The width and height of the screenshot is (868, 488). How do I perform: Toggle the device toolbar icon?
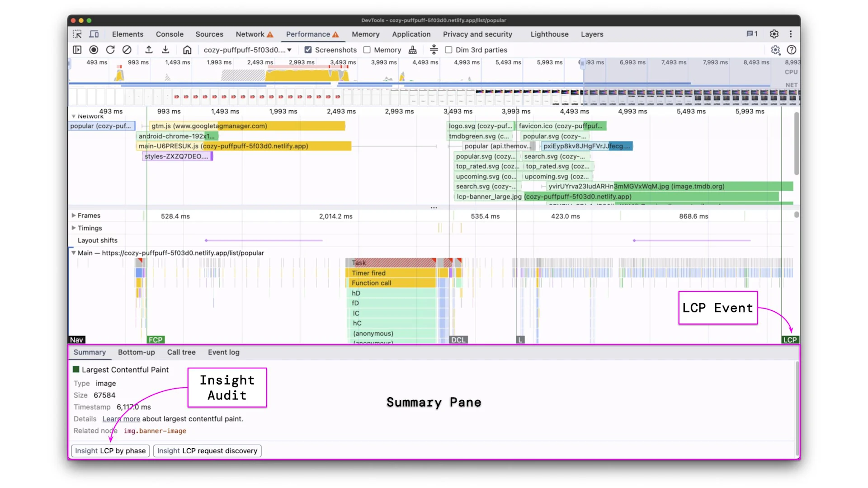click(94, 34)
